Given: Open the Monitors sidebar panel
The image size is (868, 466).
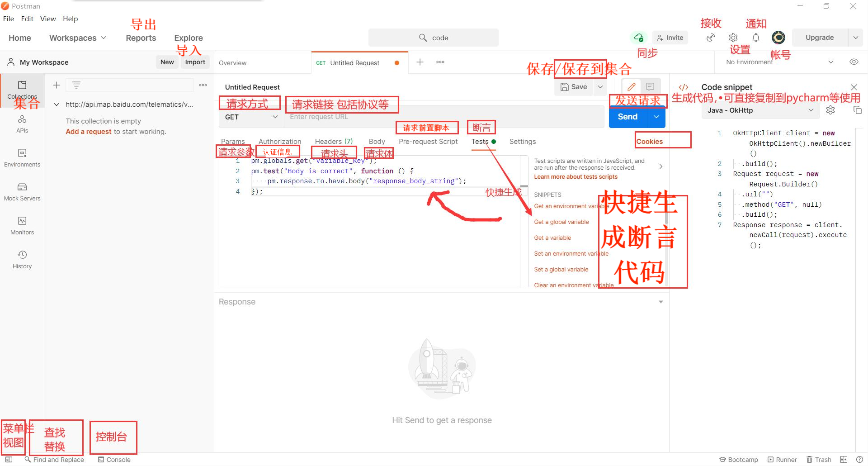Looking at the screenshot, I should coord(22,226).
